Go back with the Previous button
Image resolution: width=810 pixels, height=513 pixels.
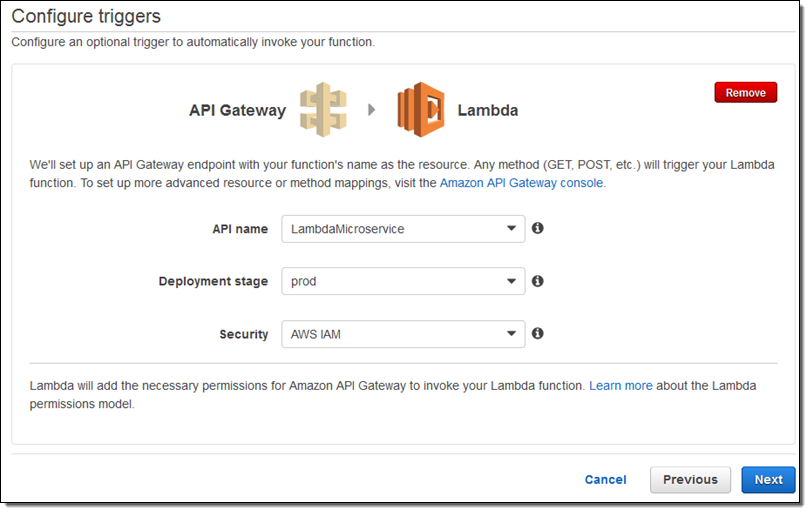coord(690,480)
